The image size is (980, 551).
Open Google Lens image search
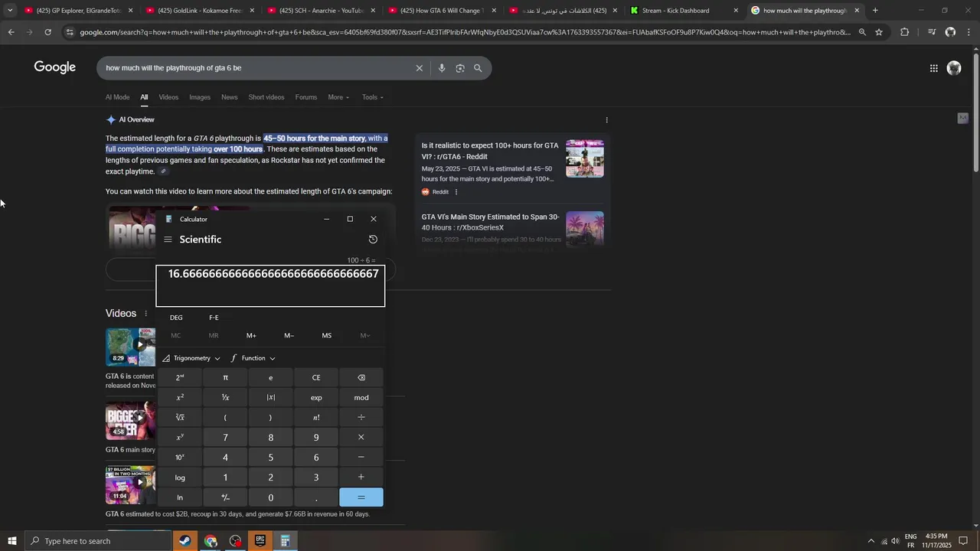pos(460,68)
